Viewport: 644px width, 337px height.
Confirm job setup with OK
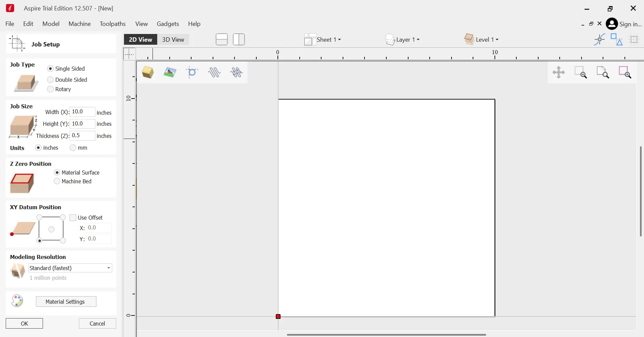[x=24, y=323]
